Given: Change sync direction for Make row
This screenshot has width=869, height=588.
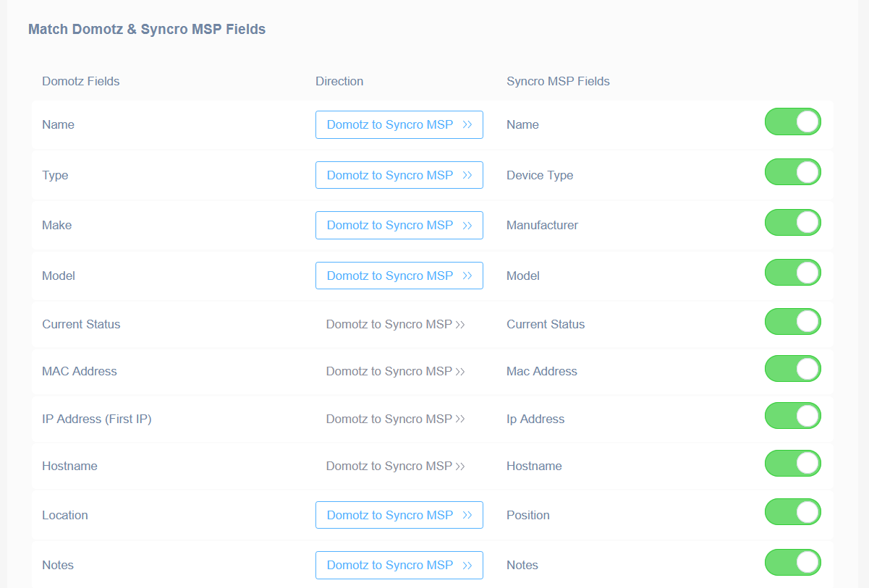Looking at the screenshot, I should pyautogui.click(x=399, y=225).
